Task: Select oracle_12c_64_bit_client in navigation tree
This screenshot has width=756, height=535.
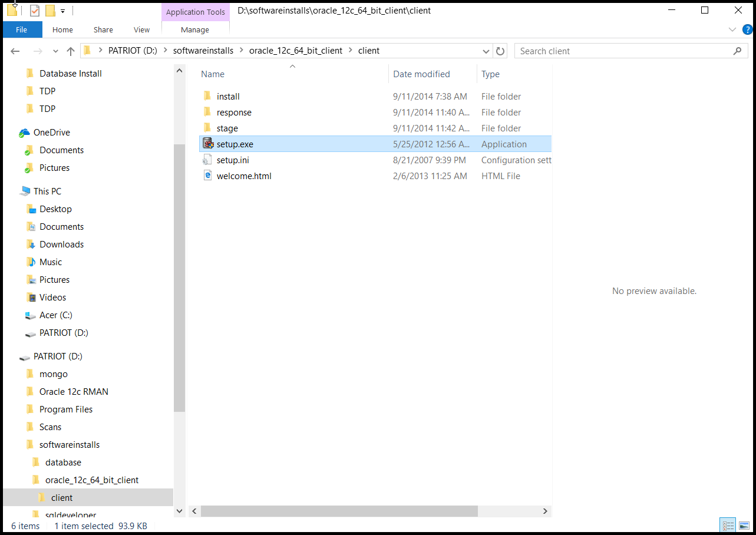Action: (92, 480)
